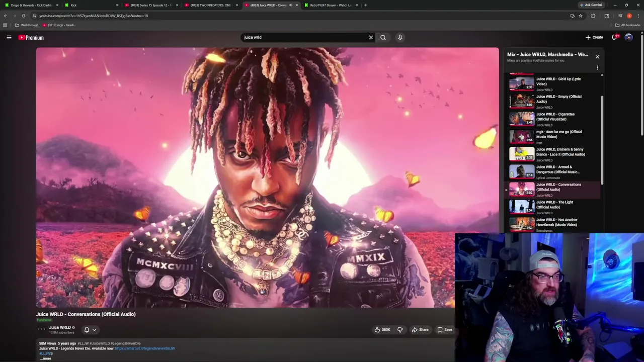644x362 pixels.
Task: Select the current 'Conversations' playlist entry
Action: [552, 189]
